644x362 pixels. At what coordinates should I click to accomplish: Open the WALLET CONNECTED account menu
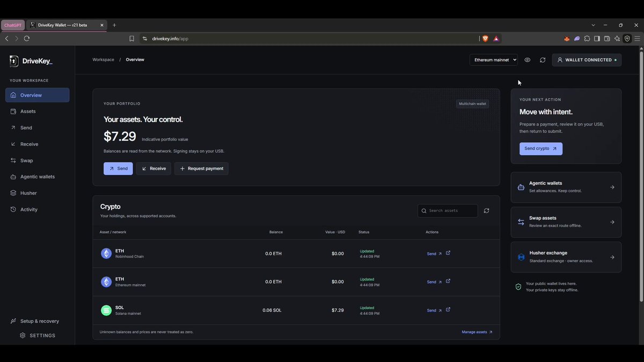587,60
